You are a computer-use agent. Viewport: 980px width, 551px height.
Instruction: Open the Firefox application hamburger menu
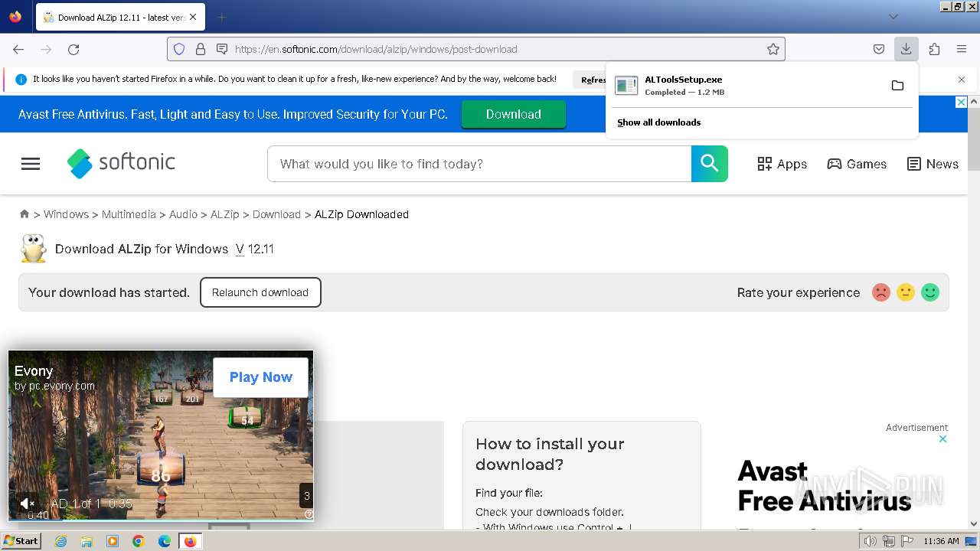point(962,49)
